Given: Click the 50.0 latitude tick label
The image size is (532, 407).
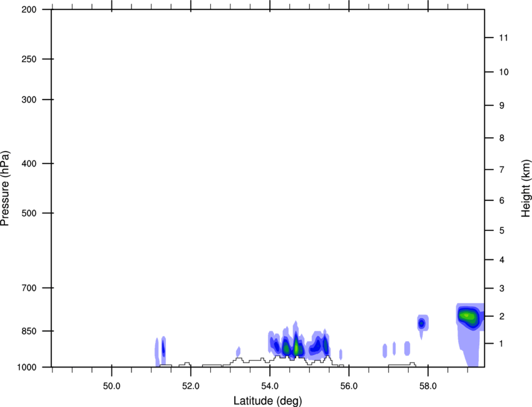Looking at the screenshot, I should [x=111, y=386].
